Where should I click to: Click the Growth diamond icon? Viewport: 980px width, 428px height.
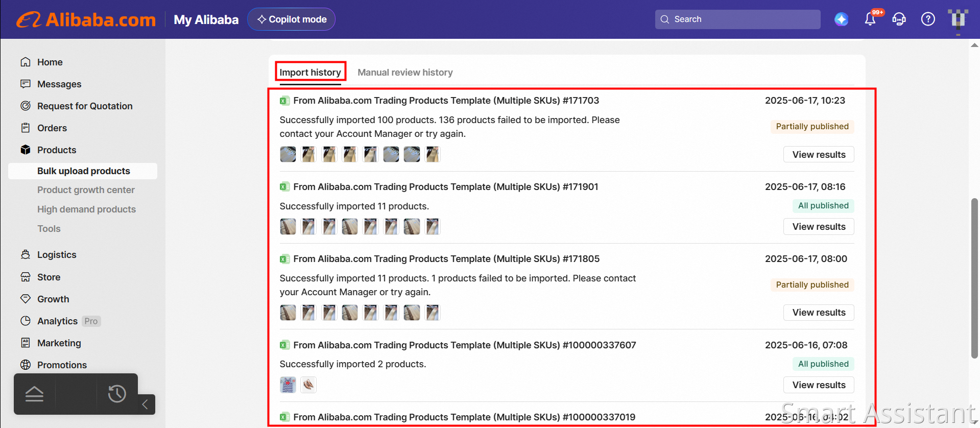(x=26, y=299)
